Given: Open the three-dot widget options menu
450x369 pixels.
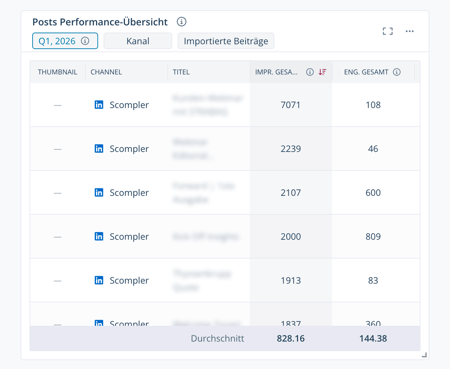Looking at the screenshot, I should point(410,31).
